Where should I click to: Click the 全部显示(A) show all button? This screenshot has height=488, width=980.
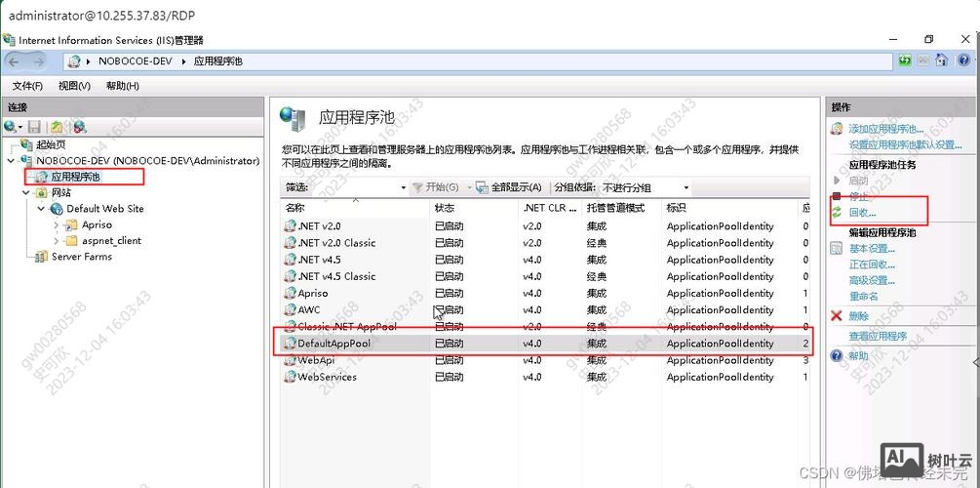(508, 187)
